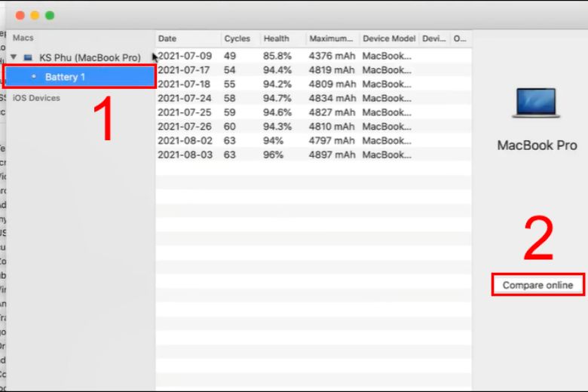Screen dimensions: 588x392
Task: Click the MacBook icon beside KS Phu
Action: pos(28,57)
